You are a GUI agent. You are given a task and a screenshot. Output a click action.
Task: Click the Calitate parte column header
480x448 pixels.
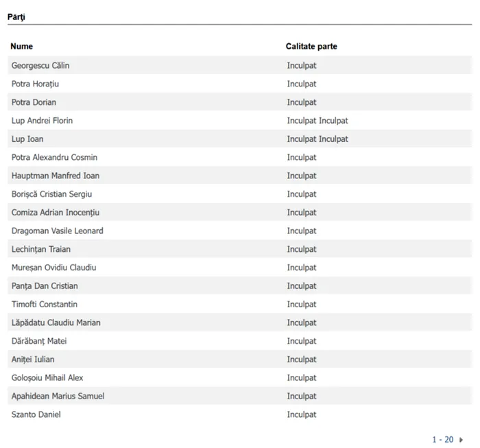[311, 47]
